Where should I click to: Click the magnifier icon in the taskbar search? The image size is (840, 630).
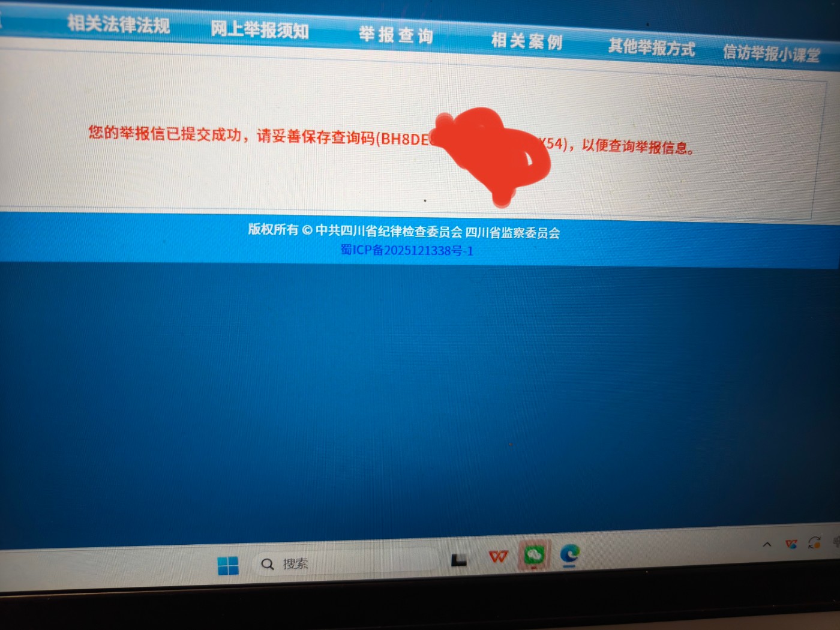tap(268, 564)
